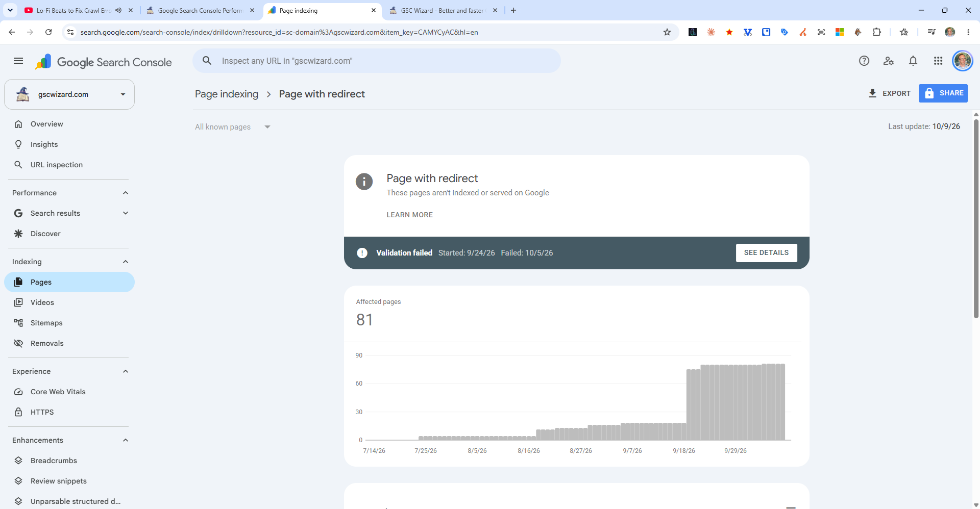Open Core Web Vitals report
This screenshot has width=980, height=509.
pos(69,392)
